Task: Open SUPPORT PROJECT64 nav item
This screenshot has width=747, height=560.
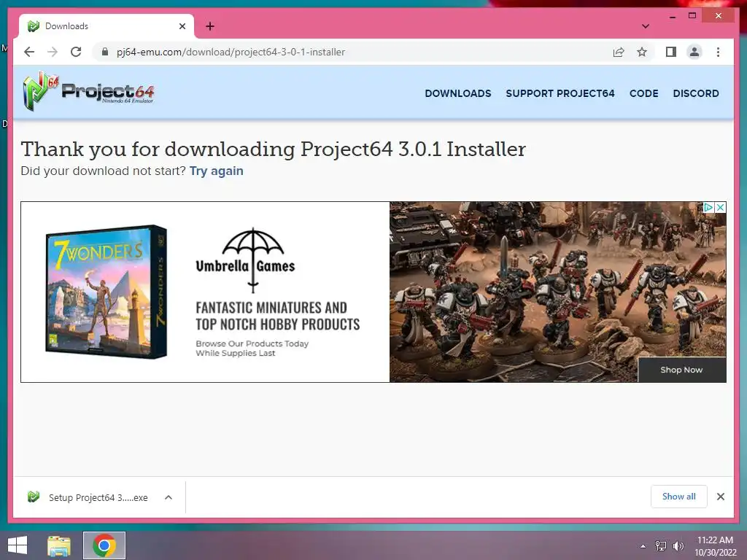Action: [560, 93]
